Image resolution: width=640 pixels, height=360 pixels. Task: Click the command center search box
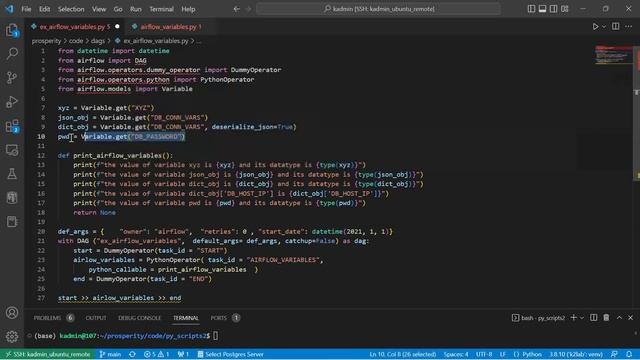click(378, 9)
